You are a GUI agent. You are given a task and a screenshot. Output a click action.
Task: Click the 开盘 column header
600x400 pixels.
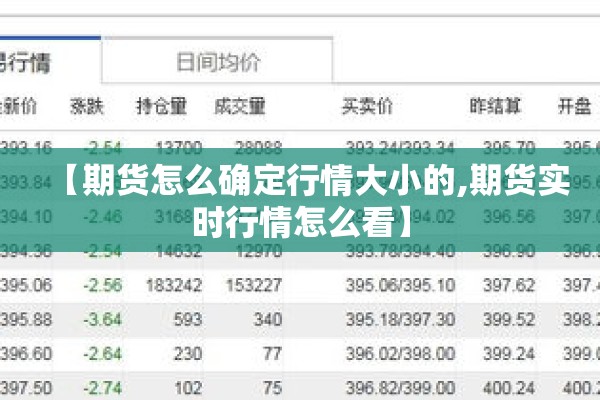click(x=574, y=106)
